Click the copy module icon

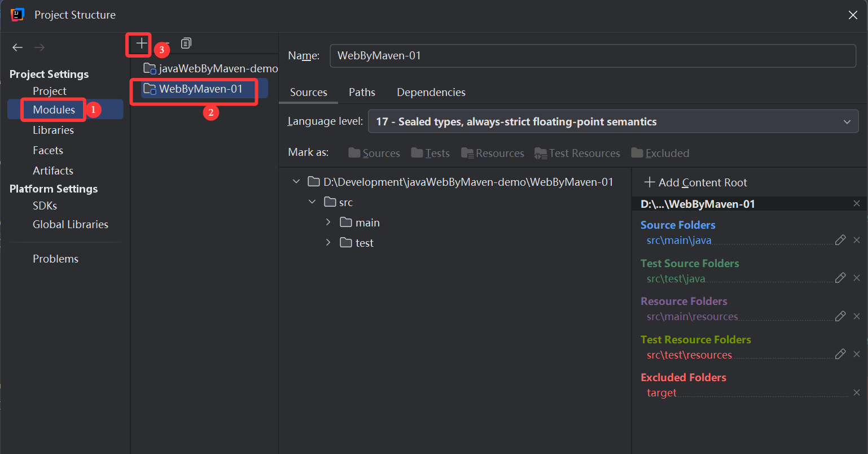186,43
